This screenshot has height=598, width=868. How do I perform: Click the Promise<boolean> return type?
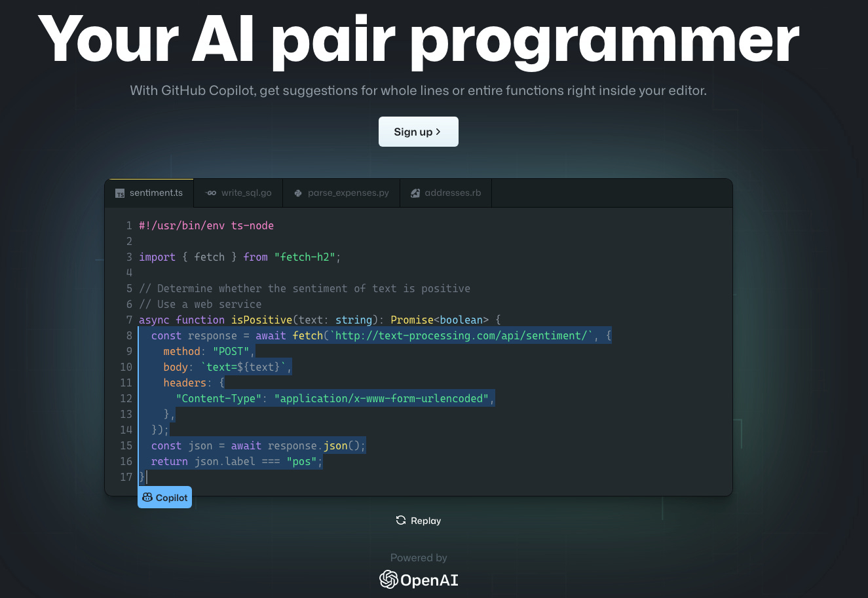coord(440,320)
